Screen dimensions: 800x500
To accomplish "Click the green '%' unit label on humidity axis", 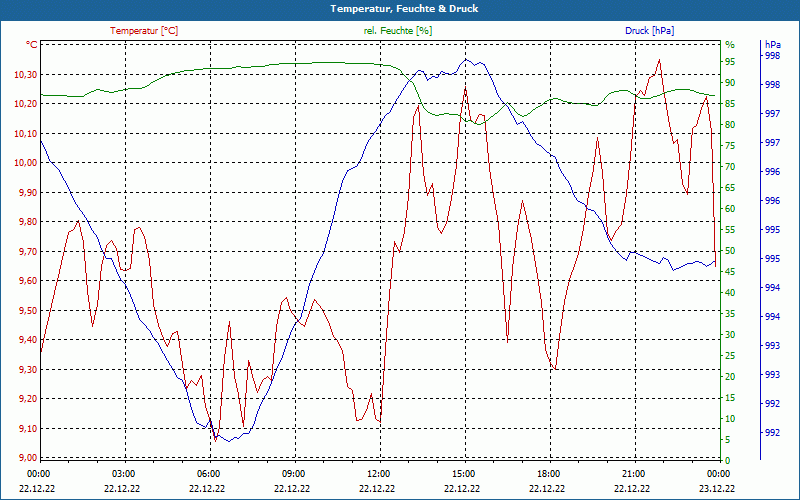I will [x=730, y=45].
